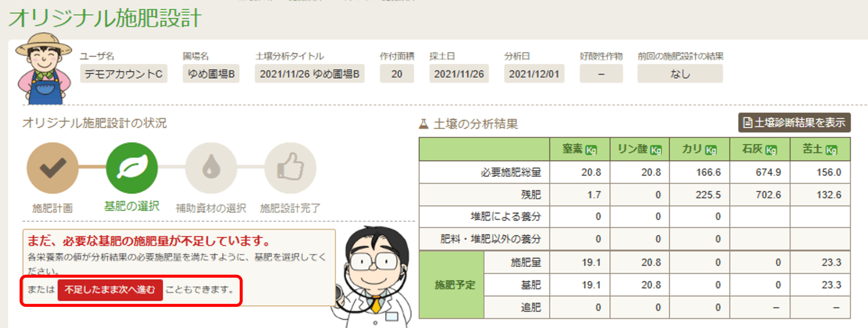Click the 前回の施肥設計の結果 field なし
868x328 pixels.
point(680,74)
